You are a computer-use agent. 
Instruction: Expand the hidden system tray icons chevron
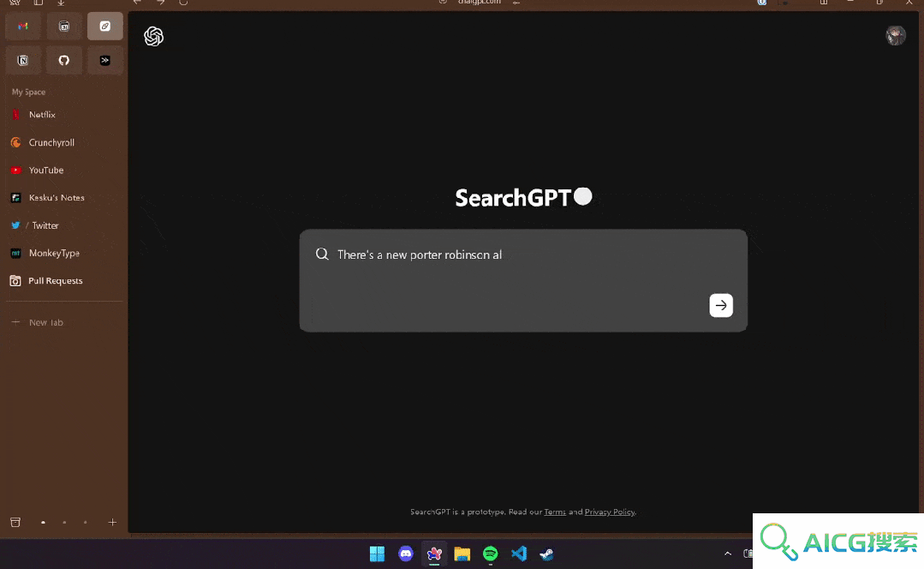728,554
